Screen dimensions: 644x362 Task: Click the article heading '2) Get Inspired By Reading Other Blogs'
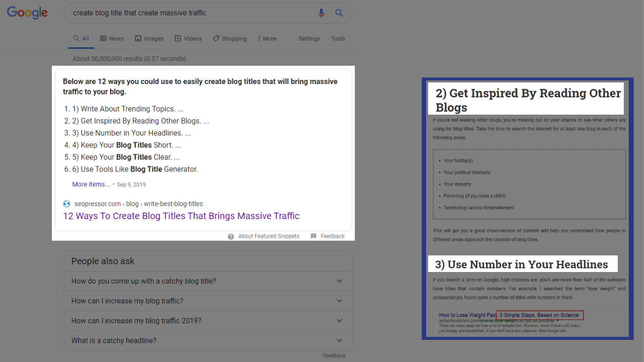point(528,100)
